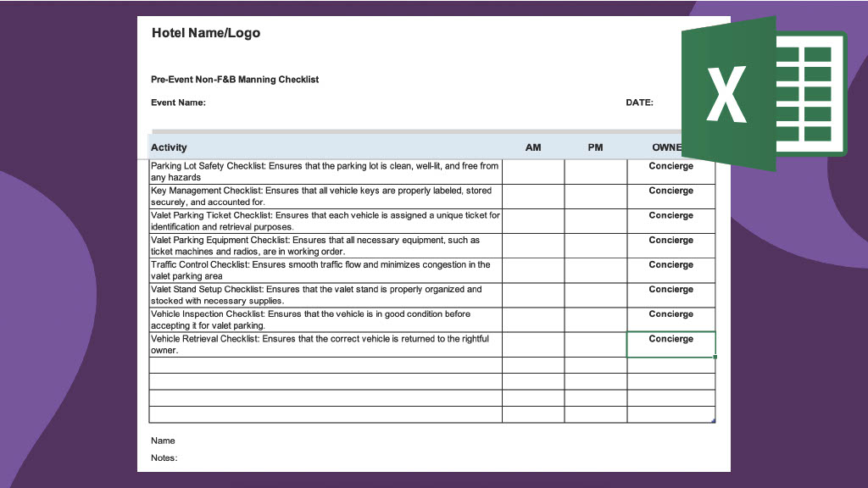Viewport: 868px width, 488px height.
Task: Click AM cell for Traffic Control Checklist
Action: [x=533, y=270]
